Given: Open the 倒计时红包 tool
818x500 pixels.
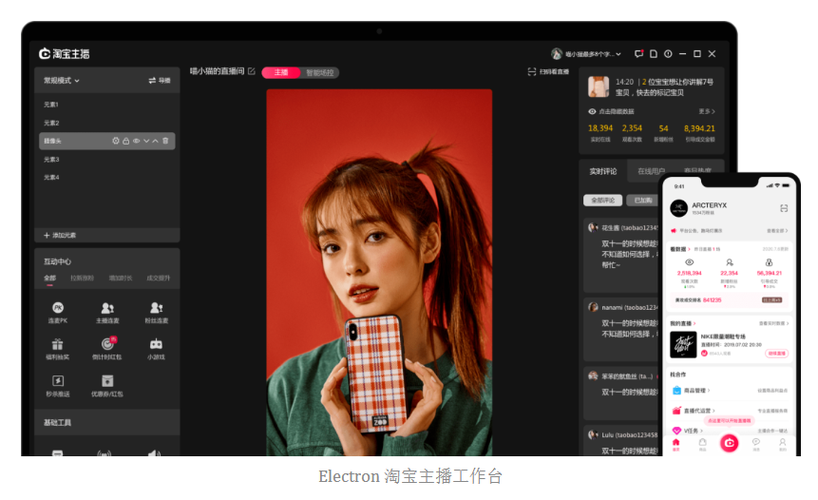Looking at the screenshot, I should click(x=107, y=349).
